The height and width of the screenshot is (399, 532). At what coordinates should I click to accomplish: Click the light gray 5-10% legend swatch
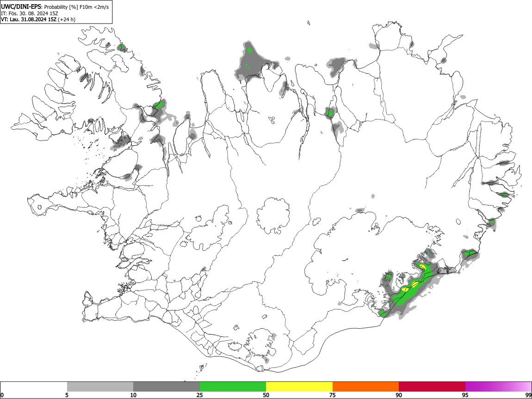click(x=100, y=387)
